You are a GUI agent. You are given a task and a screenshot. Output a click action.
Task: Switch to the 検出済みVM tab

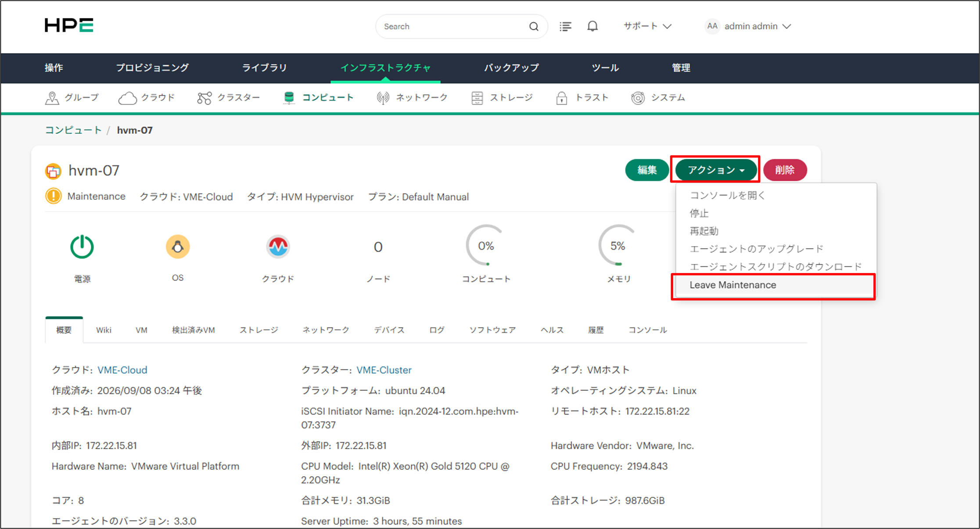(193, 330)
